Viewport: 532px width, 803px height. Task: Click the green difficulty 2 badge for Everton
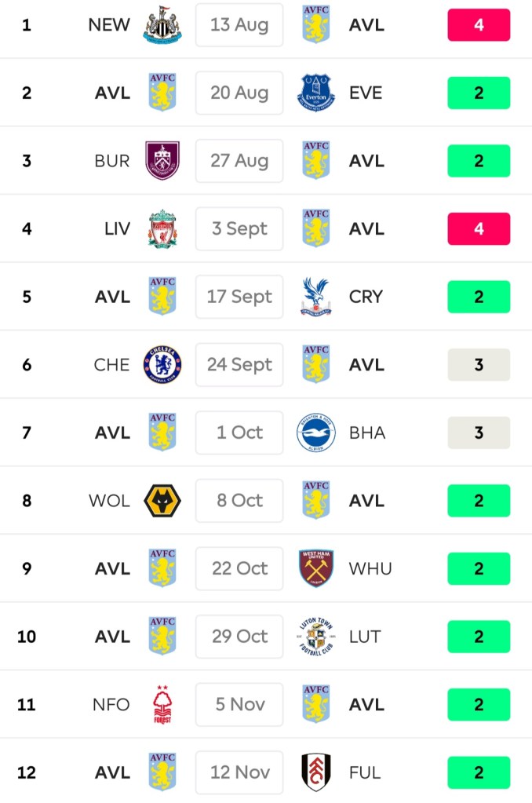[x=479, y=93]
